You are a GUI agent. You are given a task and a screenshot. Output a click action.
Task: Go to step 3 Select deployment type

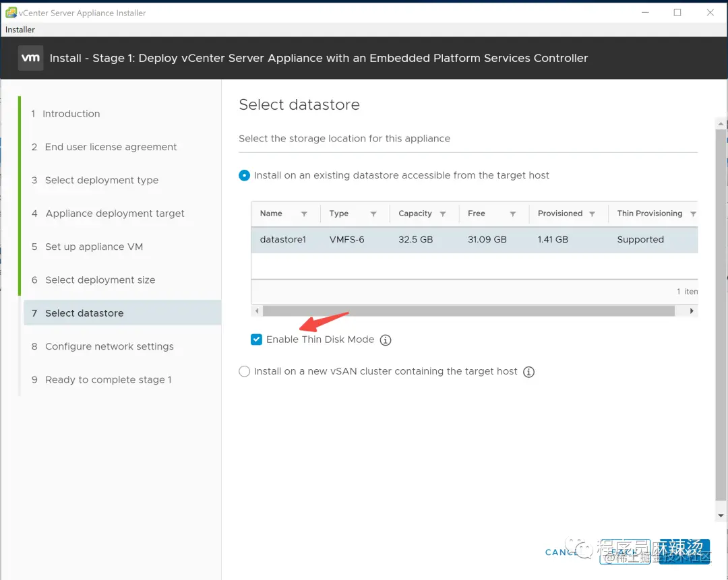coord(95,181)
